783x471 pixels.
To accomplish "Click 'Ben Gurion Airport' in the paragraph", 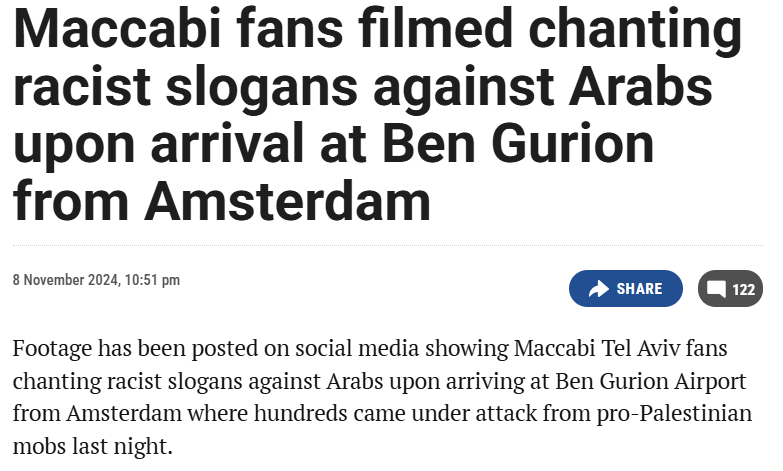I will point(651,381).
